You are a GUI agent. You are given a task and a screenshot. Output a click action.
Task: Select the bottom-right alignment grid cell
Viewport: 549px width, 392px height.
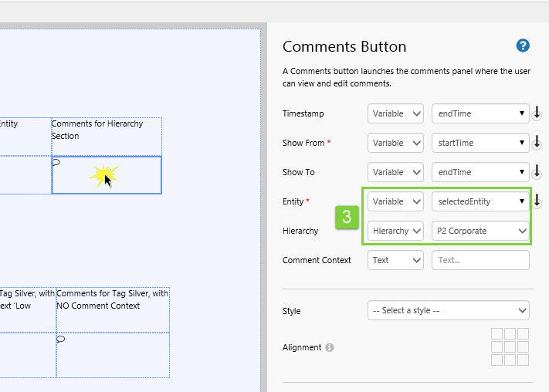(523, 360)
